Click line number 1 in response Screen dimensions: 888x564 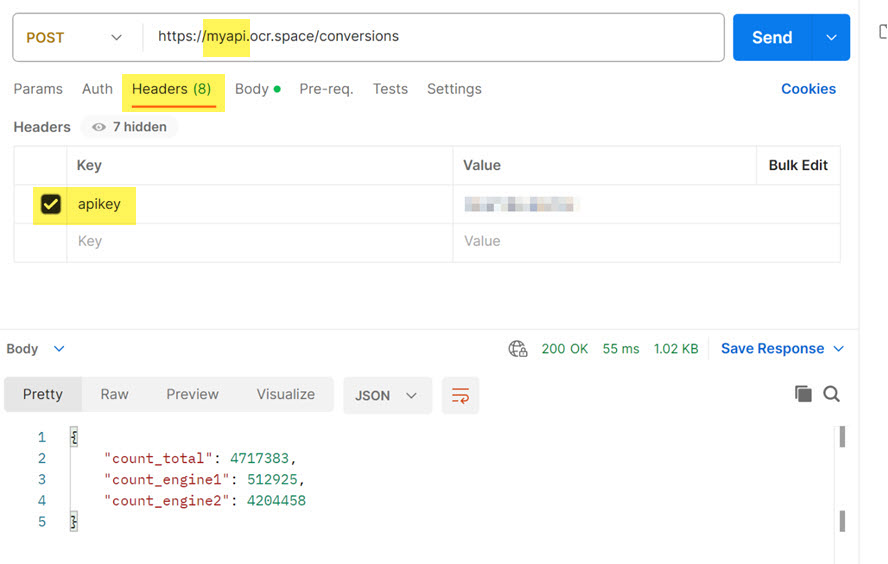[x=42, y=437]
